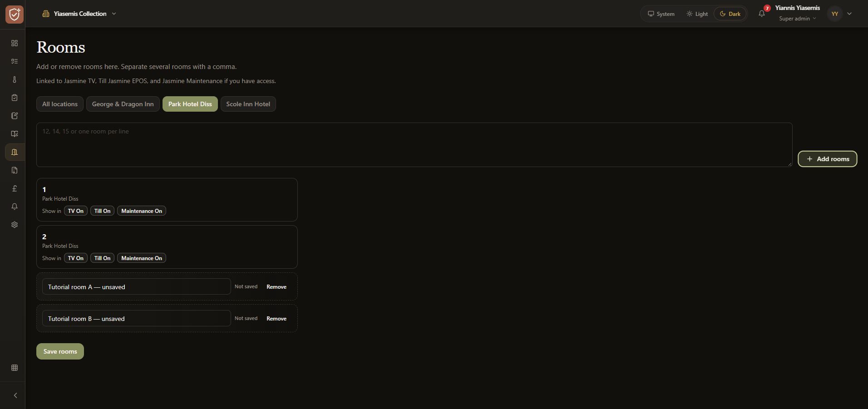Open the settings gear icon in sidebar

pyautogui.click(x=15, y=225)
